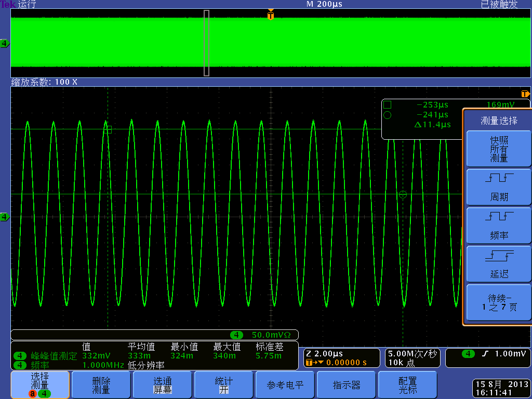Select the square cursor marker on waveform
This screenshot has width=532, height=399.
point(108,129)
